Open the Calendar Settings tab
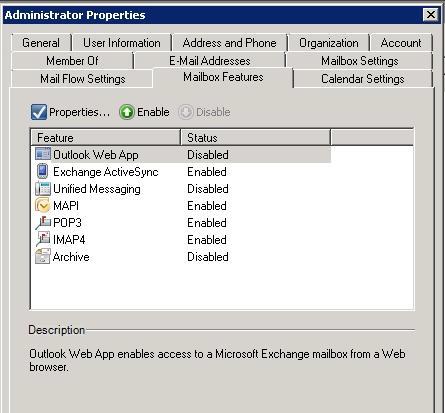Screen dimensions: 445x413 tap(363, 79)
